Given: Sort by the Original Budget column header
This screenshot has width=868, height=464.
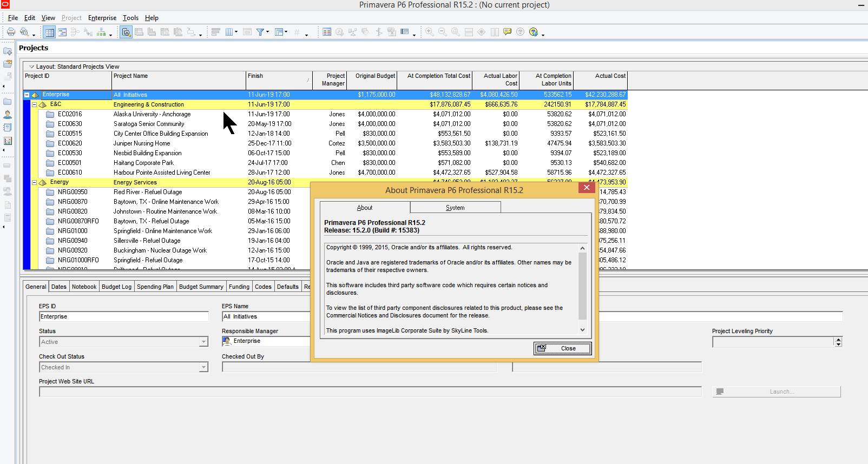Looking at the screenshot, I should pos(372,80).
